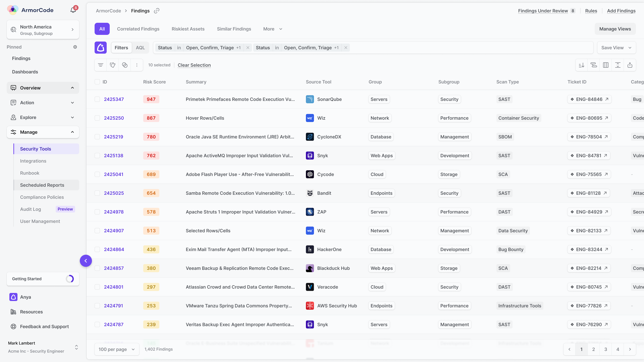Open finding ID 2425025
644x362 pixels.
[114, 193]
